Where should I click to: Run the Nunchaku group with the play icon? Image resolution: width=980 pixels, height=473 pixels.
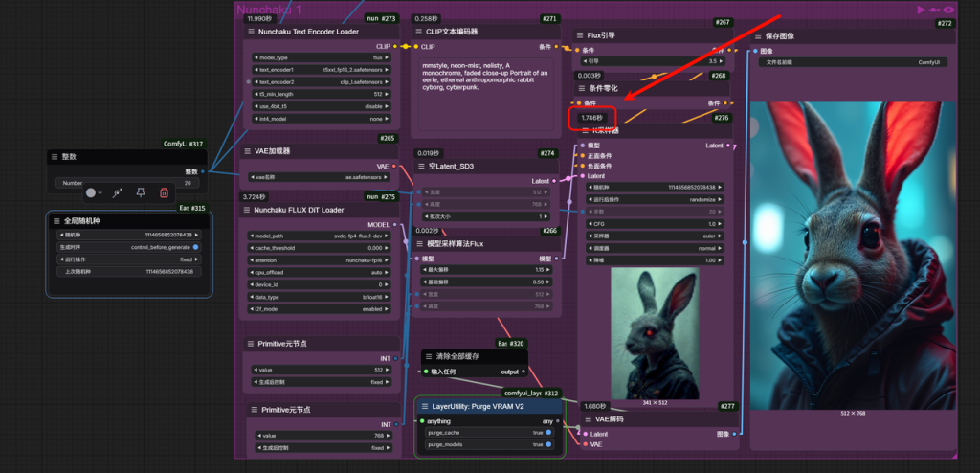point(921,10)
